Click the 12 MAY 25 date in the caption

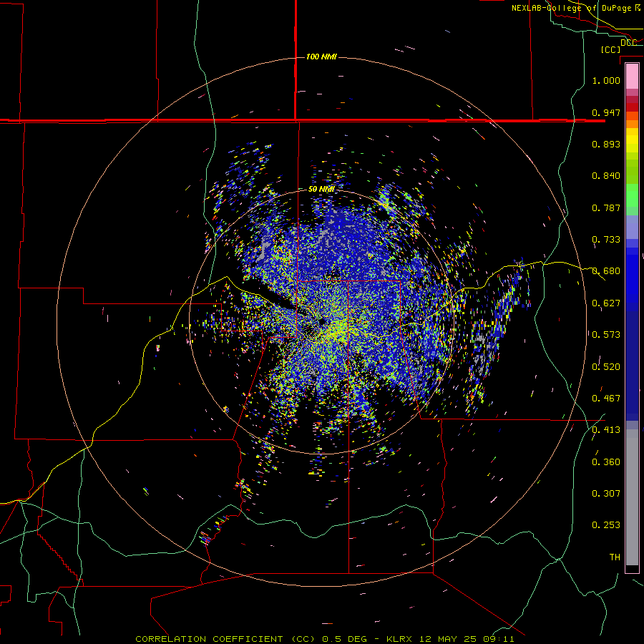tap(448, 639)
